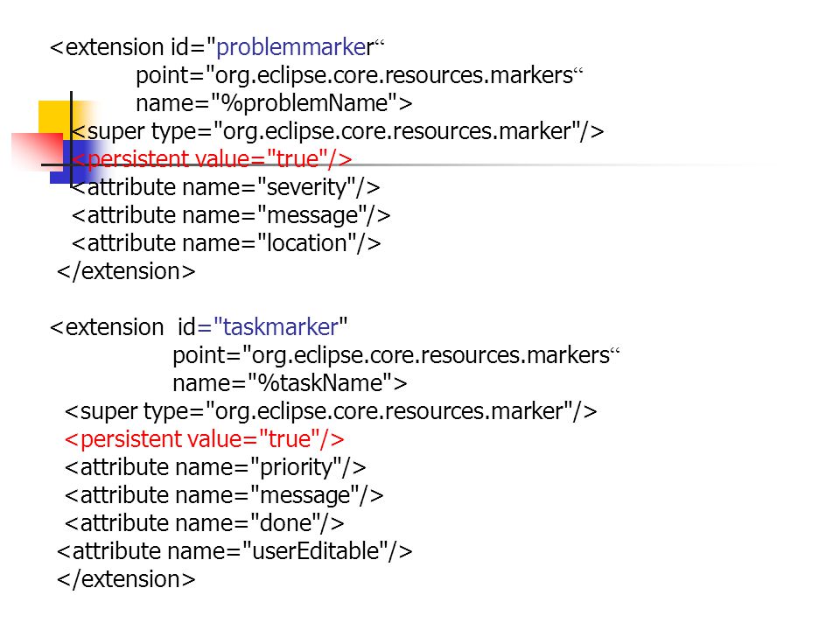Click the first red persistent value line
This screenshot has width=840, height=630.
(212, 159)
